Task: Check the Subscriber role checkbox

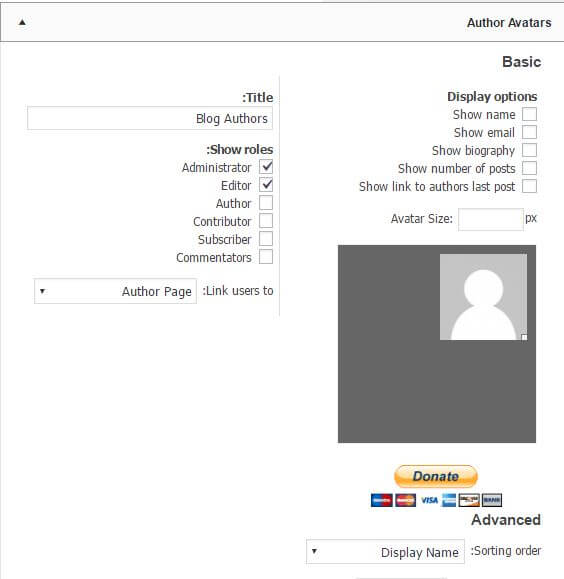Action: click(266, 239)
